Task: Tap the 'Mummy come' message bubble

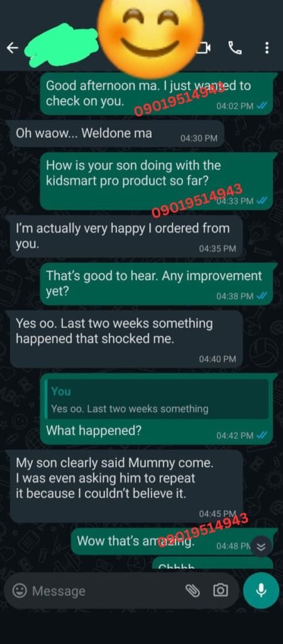Action: point(126,486)
